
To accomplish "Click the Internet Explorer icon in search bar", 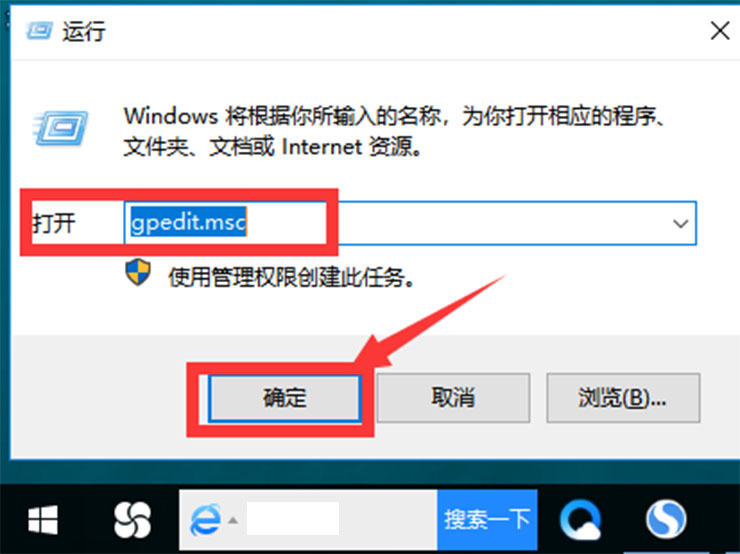I will pos(205,520).
